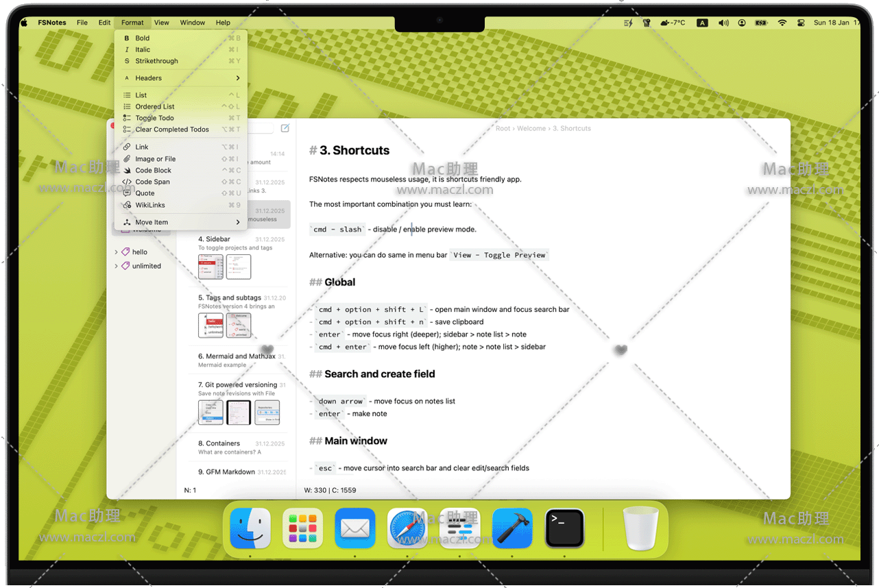
Task: Click first thumbnail under '4. Sidebar'
Action: point(210,267)
